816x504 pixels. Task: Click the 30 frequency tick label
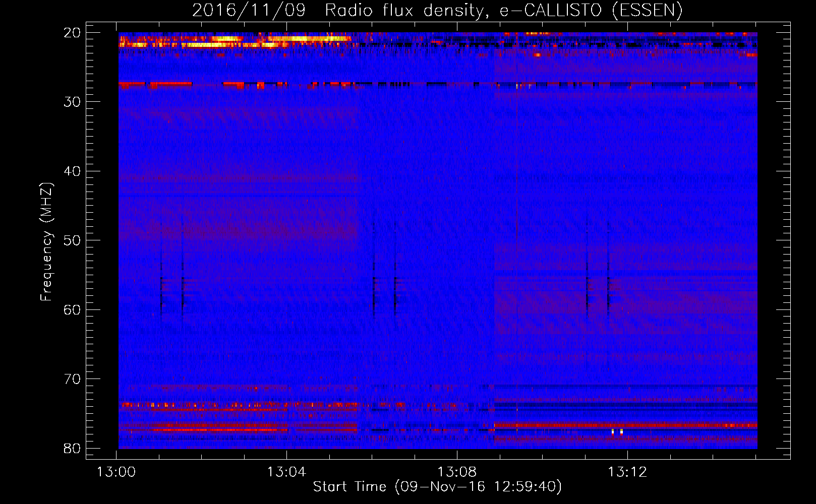72,102
